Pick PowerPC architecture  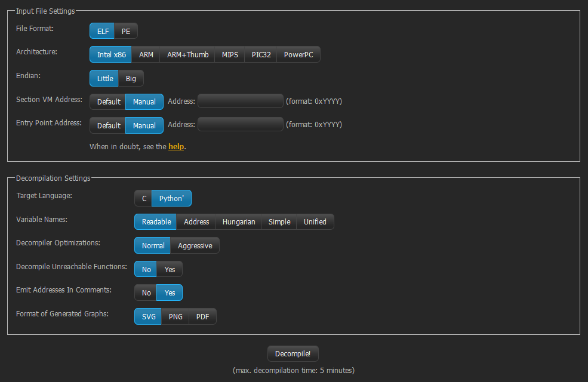click(x=298, y=55)
